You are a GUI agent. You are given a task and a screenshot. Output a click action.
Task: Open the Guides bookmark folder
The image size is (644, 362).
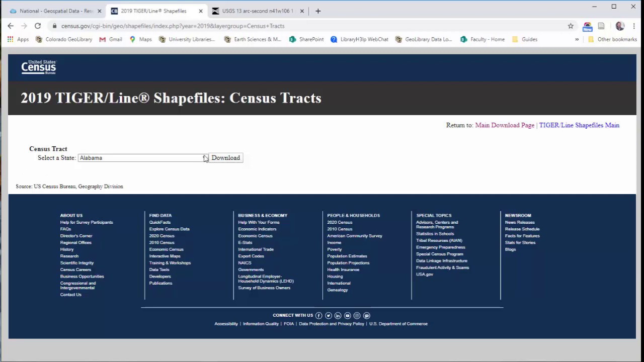[x=524, y=39]
